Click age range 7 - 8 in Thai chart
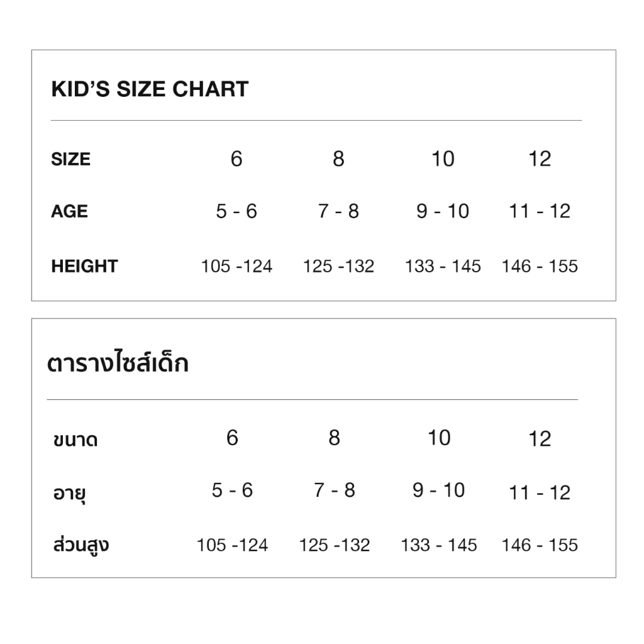The image size is (644, 644). [335, 491]
